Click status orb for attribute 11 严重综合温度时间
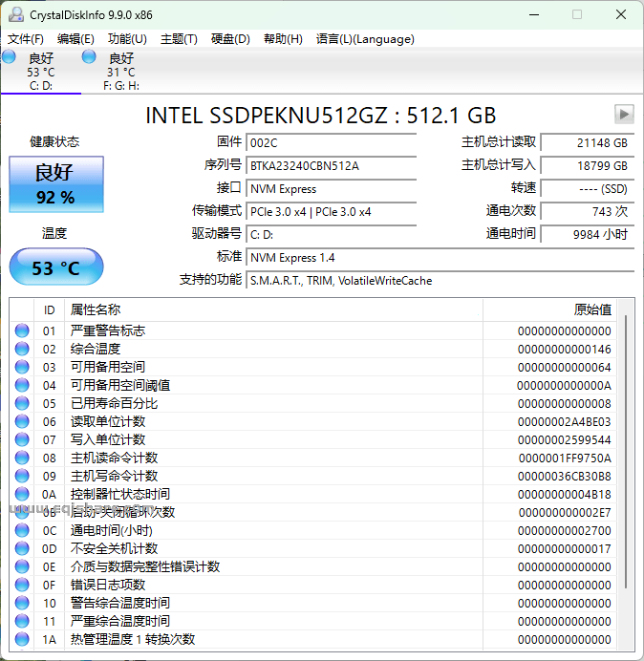 tap(22, 621)
